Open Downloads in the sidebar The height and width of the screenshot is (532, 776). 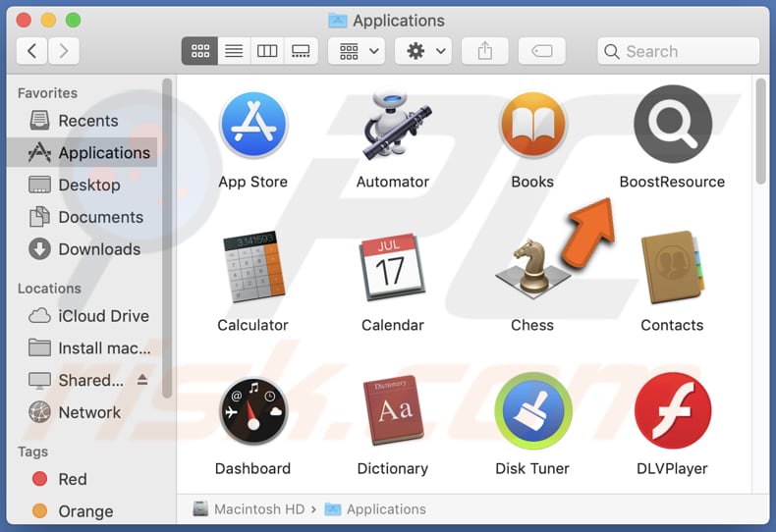tap(83, 249)
